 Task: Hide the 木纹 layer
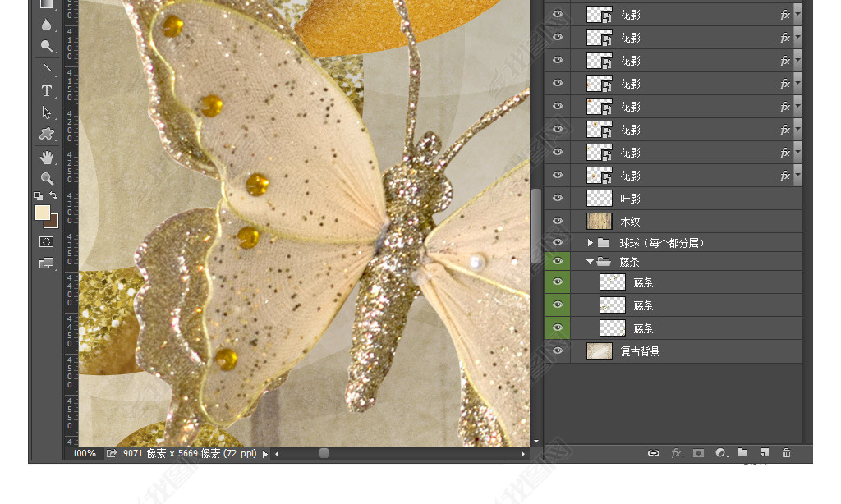click(558, 222)
